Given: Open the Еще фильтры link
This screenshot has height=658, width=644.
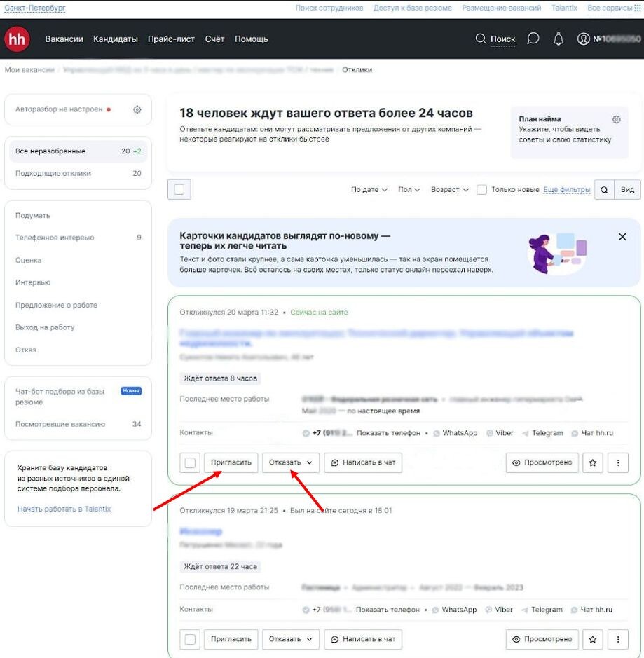Looking at the screenshot, I should 567,190.
